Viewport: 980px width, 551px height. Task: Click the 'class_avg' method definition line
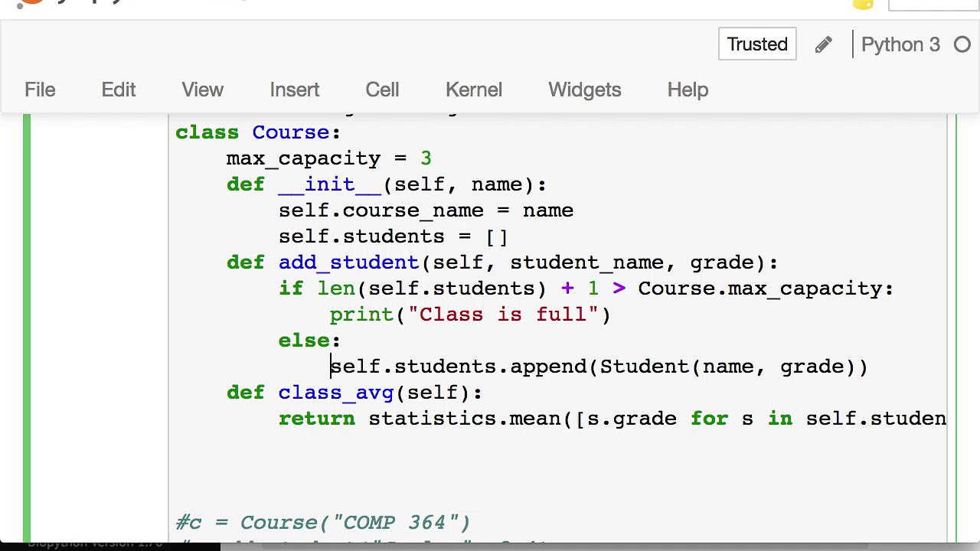click(354, 393)
